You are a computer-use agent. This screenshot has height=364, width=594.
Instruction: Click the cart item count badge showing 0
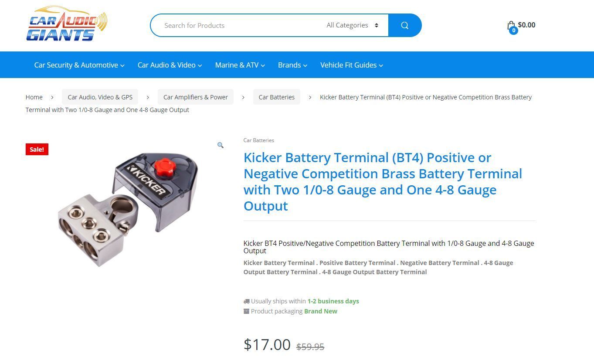514,31
